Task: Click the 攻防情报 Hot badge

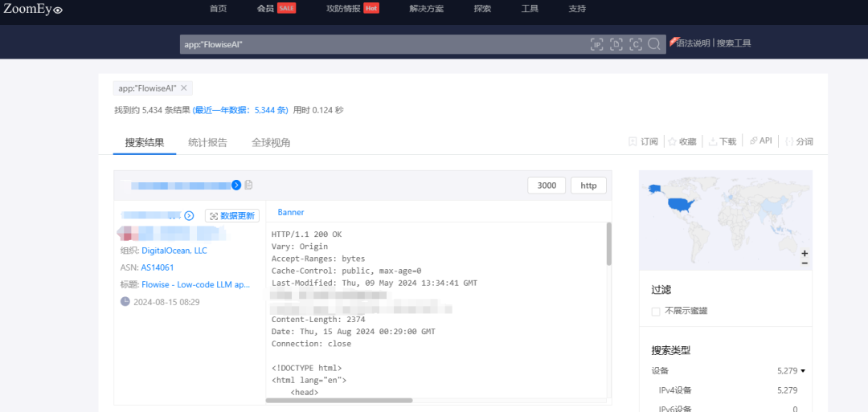Action: pyautogui.click(x=371, y=8)
